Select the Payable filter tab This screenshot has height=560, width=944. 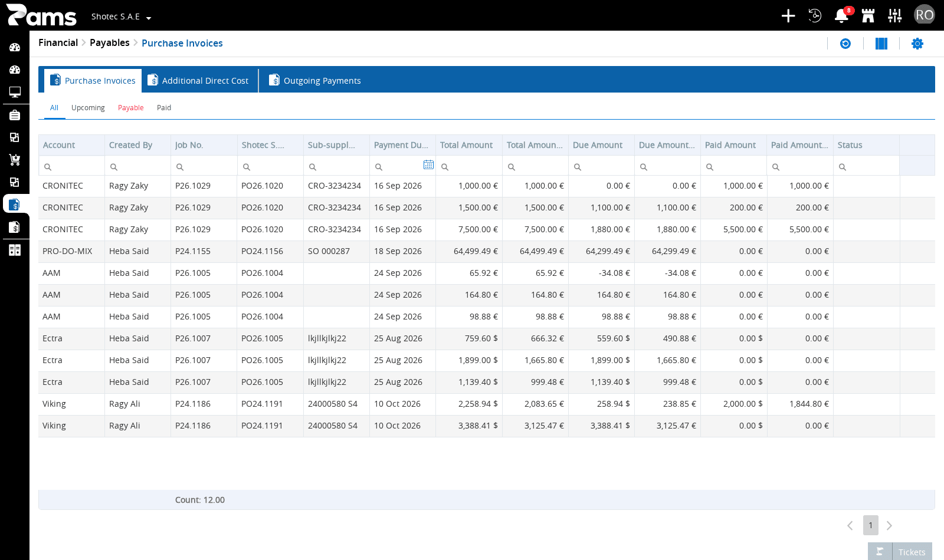[x=131, y=108]
